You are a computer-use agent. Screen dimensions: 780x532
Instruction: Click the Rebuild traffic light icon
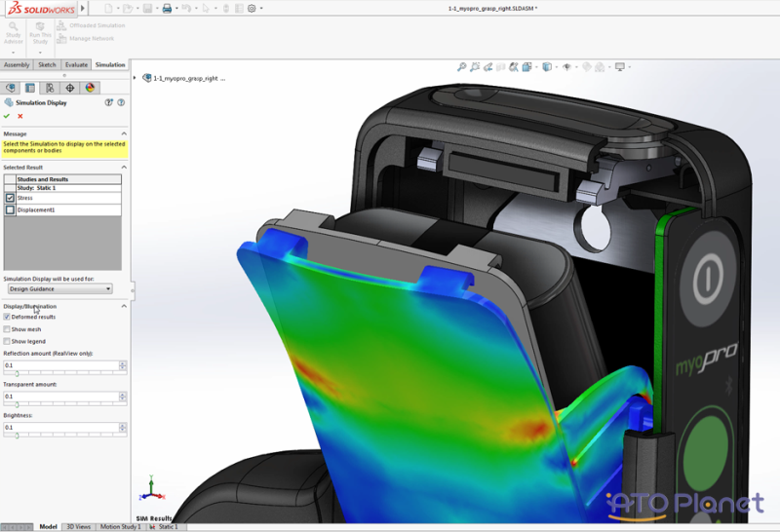click(226, 9)
